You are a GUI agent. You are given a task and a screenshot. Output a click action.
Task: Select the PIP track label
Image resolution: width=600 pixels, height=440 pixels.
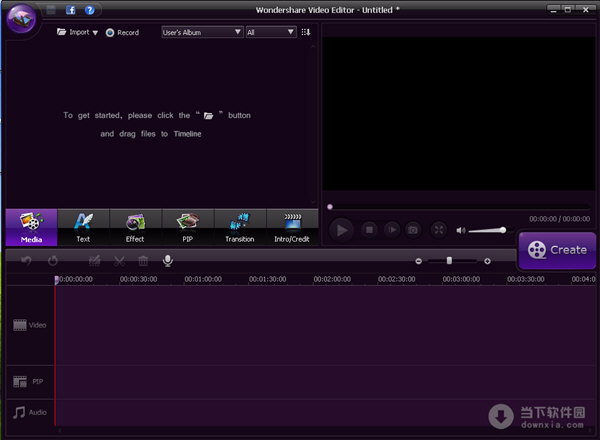coord(28,381)
